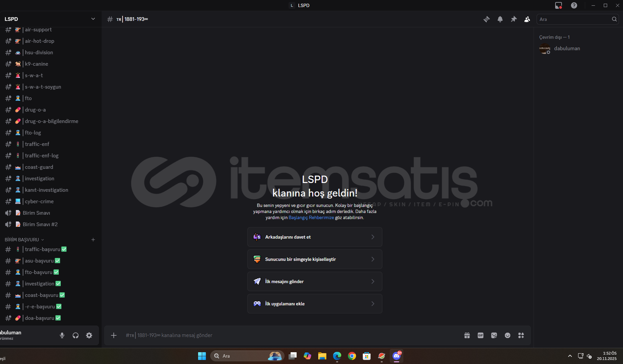Open the inbox icon in title bar
623x364 pixels.
[559, 5]
